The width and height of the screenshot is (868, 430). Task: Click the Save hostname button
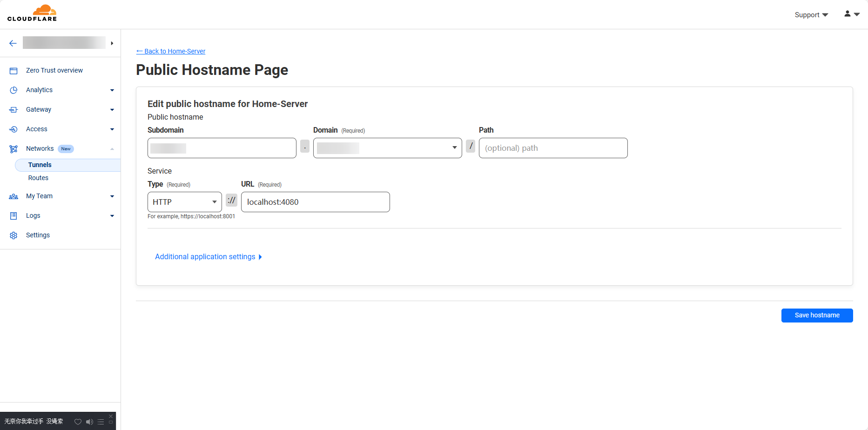point(817,315)
